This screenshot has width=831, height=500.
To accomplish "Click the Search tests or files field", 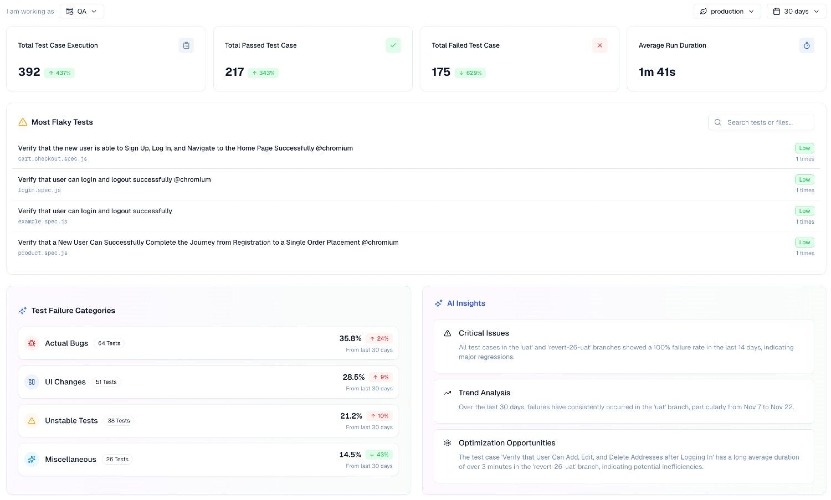I will click(x=762, y=122).
